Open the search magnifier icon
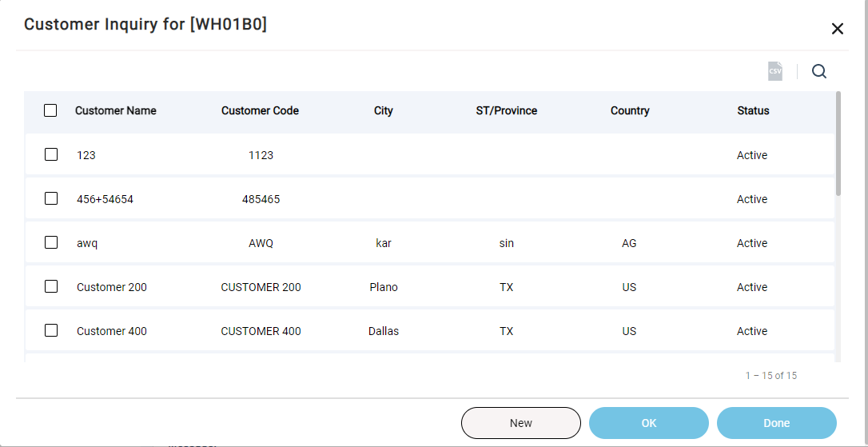868x447 pixels. pyautogui.click(x=818, y=71)
